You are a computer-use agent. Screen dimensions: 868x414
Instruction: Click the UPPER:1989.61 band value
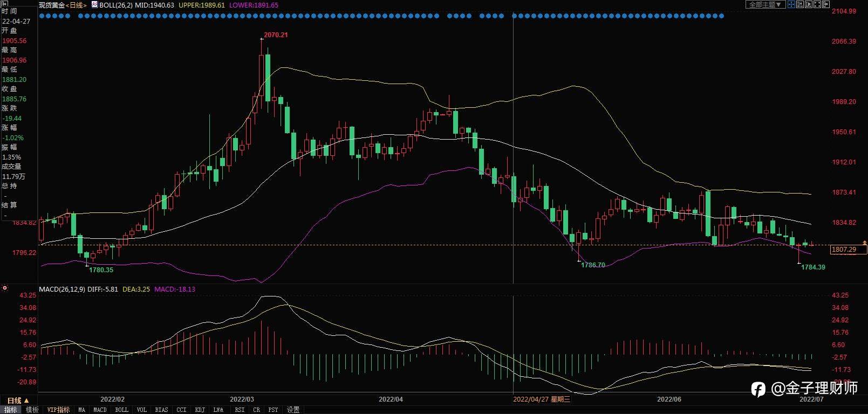(202, 5)
